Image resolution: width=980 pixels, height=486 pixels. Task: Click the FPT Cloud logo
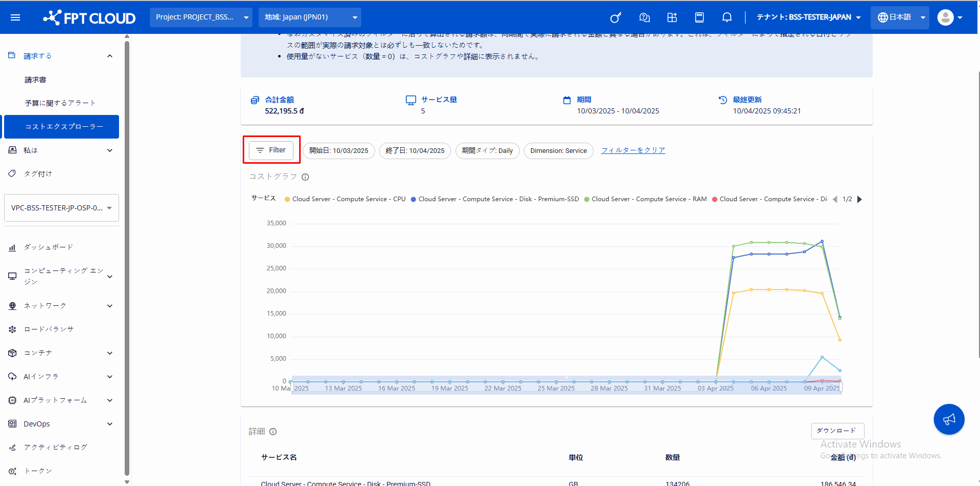coord(89,17)
